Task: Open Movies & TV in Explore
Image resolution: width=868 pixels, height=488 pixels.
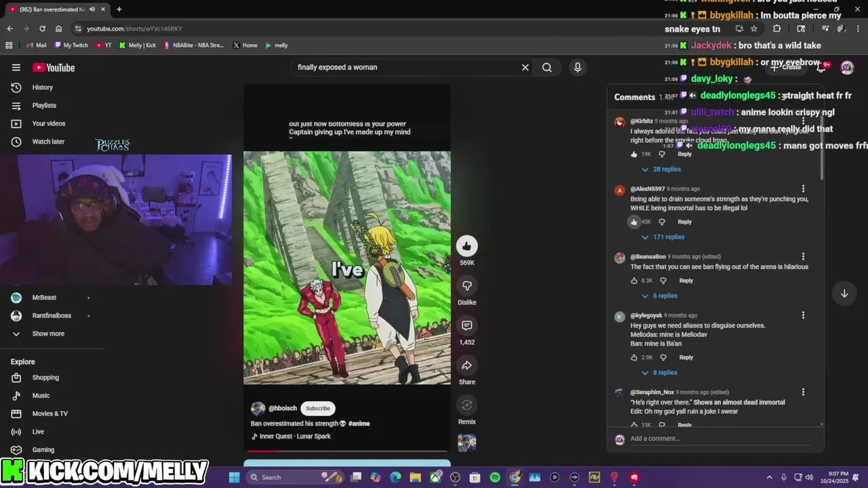Action: [50, 413]
